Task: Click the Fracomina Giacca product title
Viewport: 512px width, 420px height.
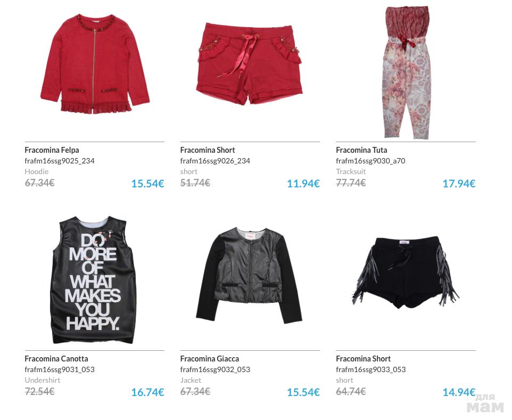Action: [210, 359]
